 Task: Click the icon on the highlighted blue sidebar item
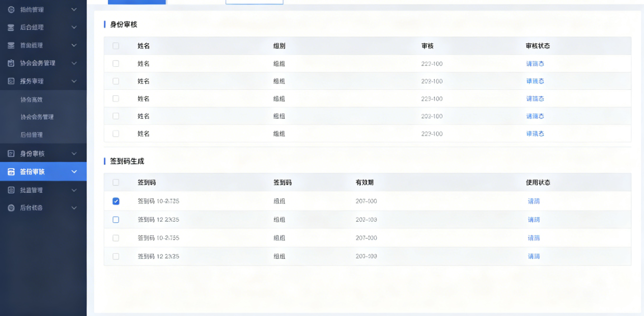[x=11, y=172]
